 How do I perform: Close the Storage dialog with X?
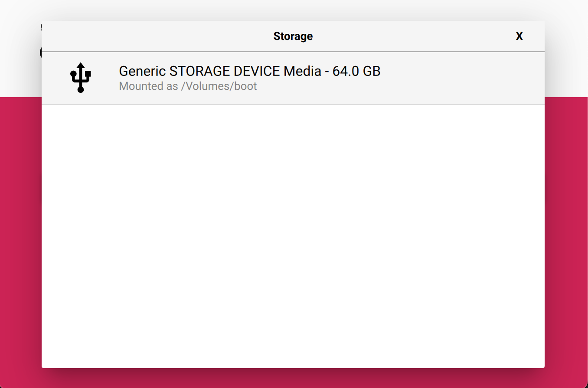(519, 36)
